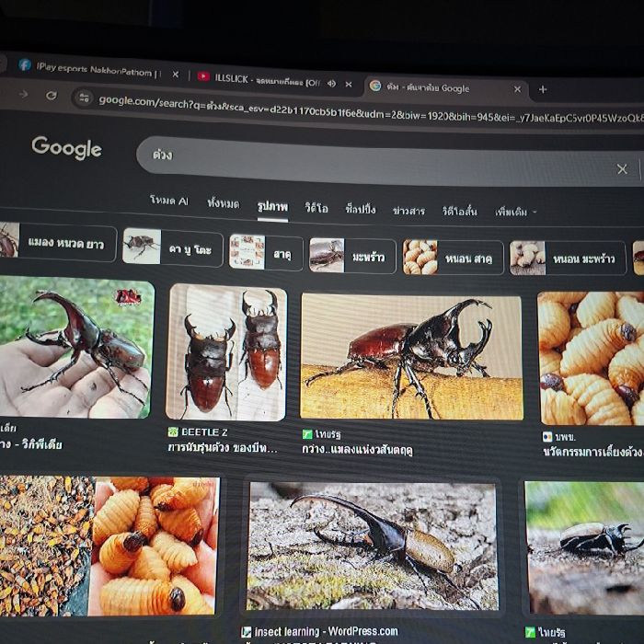Click the ข่าวสาร news tab
Screen dimensions: 644x644
pos(408,211)
